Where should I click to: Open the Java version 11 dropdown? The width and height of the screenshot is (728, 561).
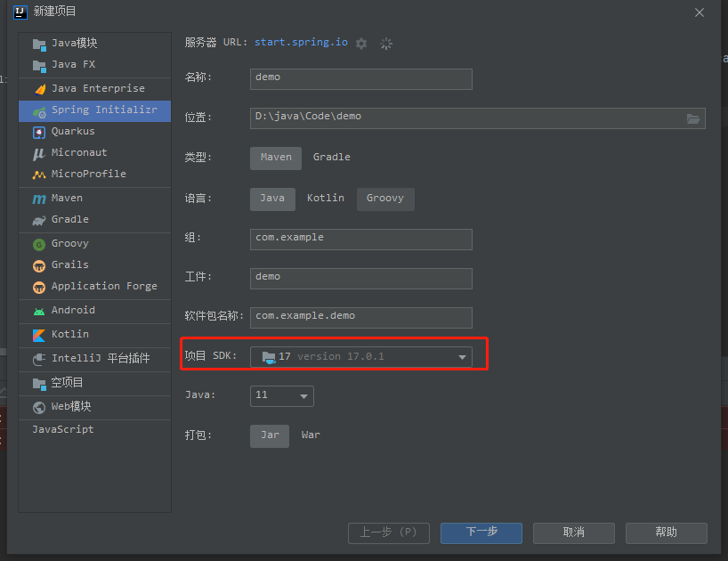point(282,395)
